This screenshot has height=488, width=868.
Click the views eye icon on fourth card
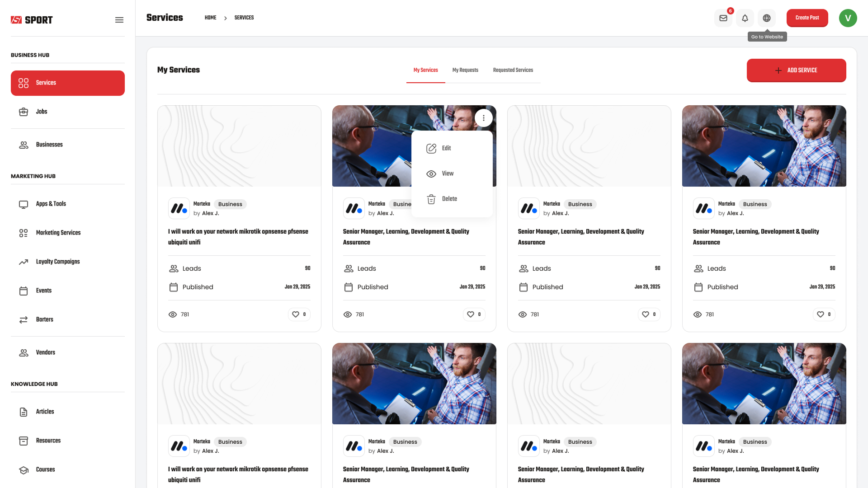(698, 314)
